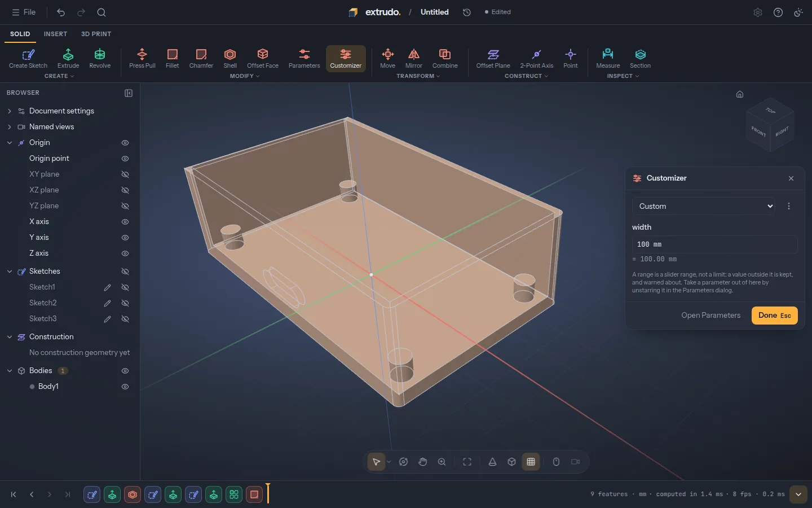
Task: Show the XY plane
Action: point(125,174)
